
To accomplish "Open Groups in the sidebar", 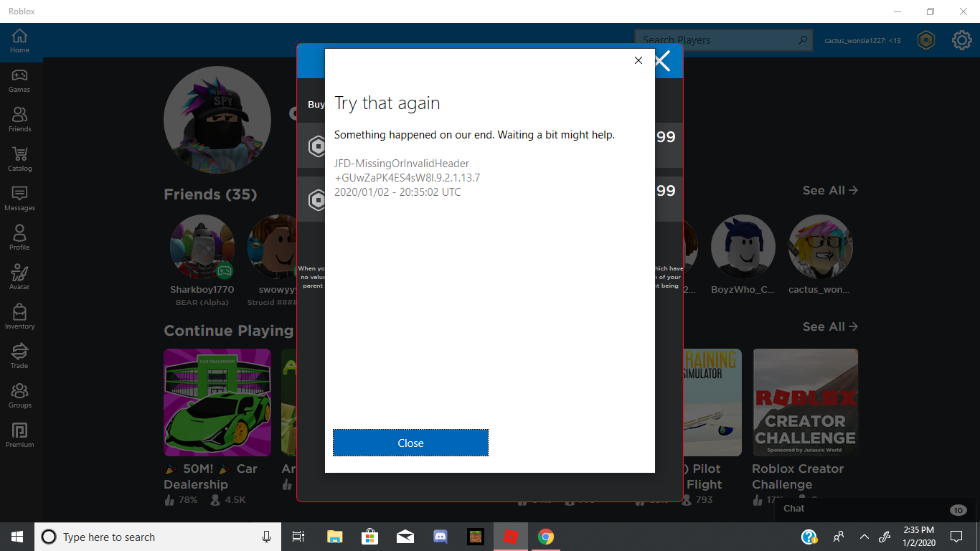I will click(x=19, y=397).
